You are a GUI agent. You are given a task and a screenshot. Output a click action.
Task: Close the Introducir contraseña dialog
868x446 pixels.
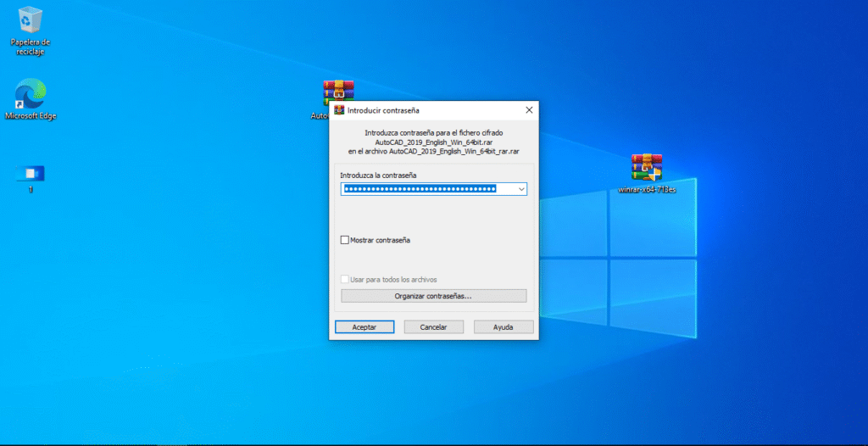[529, 110]
